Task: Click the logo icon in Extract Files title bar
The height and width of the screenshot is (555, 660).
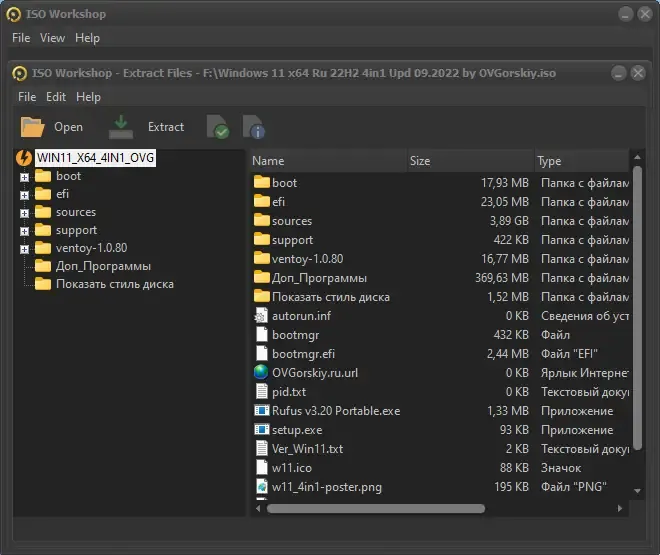Action: click(19, 73)
